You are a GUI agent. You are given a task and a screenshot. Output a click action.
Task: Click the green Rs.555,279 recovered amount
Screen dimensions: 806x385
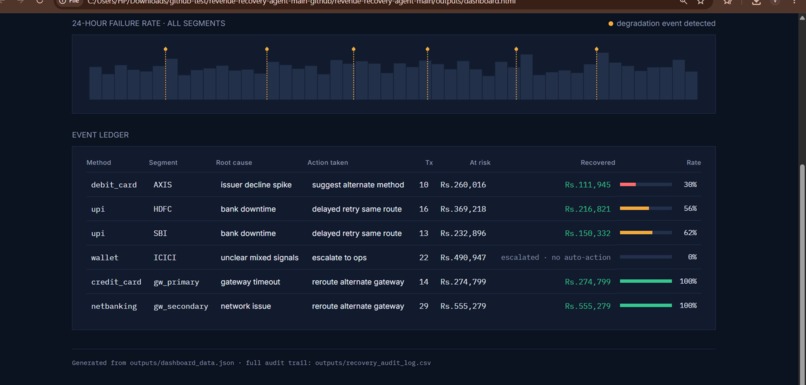click(588, 306)
